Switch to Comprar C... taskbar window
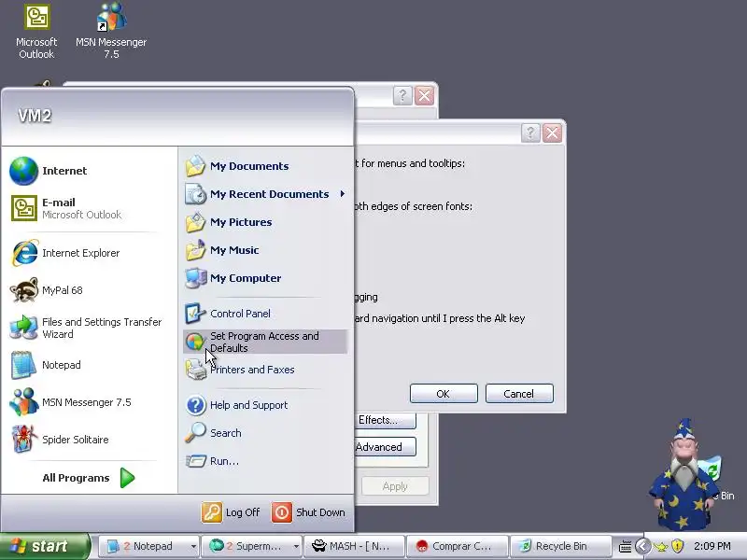The height and width of the screenshot is (560, 747). pyautogui.click(x=458, y=546)
